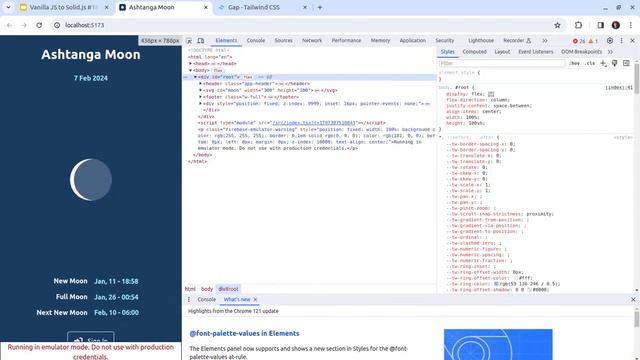Click rgb ring-color swatch
The image size is (640, 360).
[496, 284]
